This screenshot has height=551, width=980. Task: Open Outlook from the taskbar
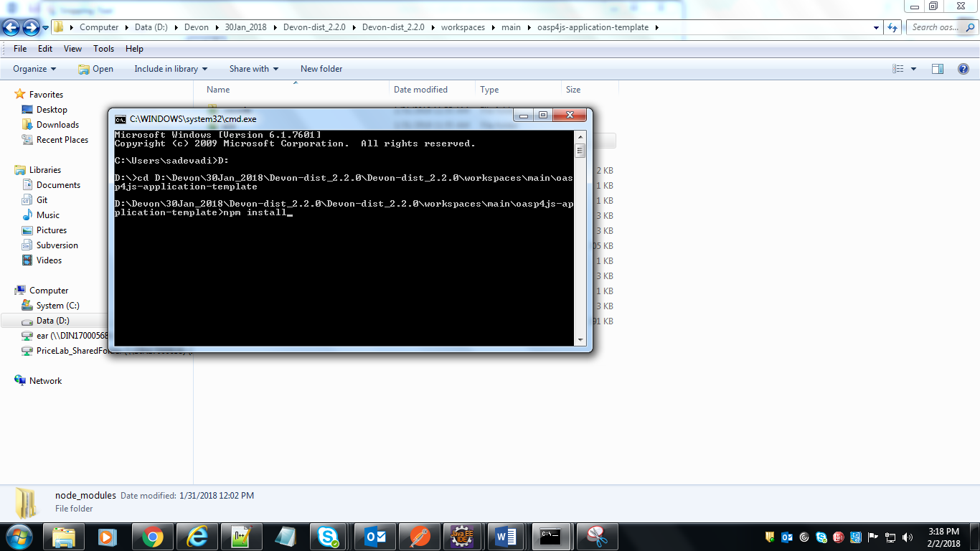click(x=374, y=537)
